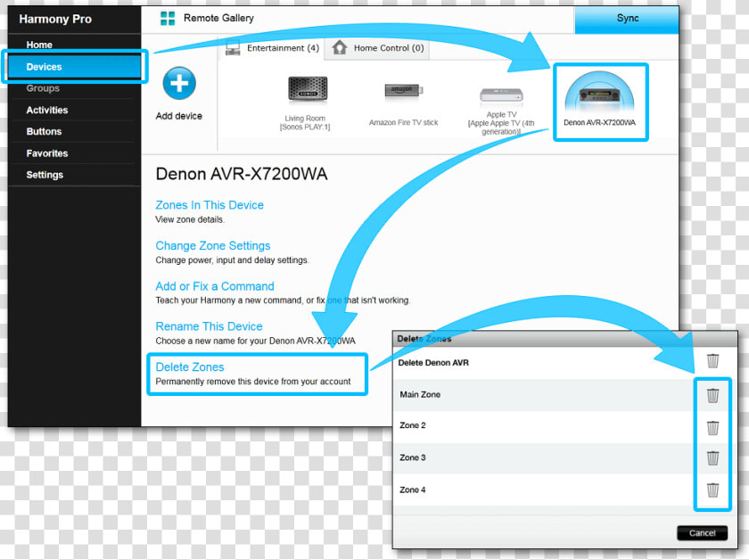
Task: Open Buttons in the sidebar
Action: pyautogui.click(x=44, y=131)
